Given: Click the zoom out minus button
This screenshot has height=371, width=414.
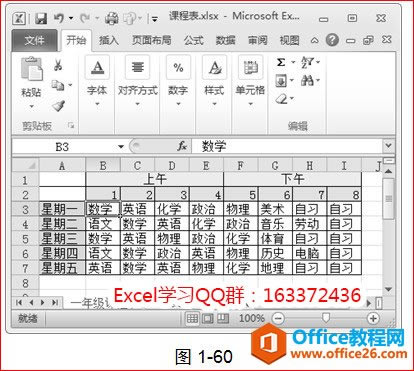Looking at the screenshot, I should tap(278, 319).
